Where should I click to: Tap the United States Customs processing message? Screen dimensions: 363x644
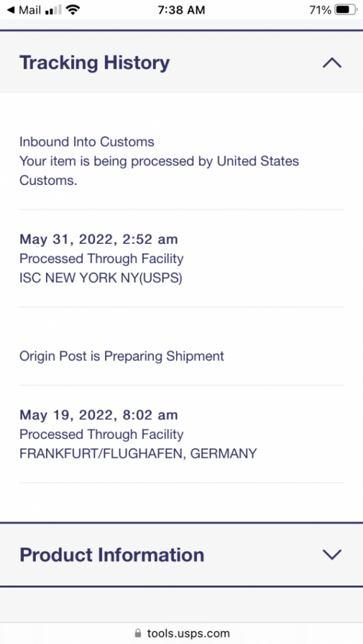(x=159, y=170)
